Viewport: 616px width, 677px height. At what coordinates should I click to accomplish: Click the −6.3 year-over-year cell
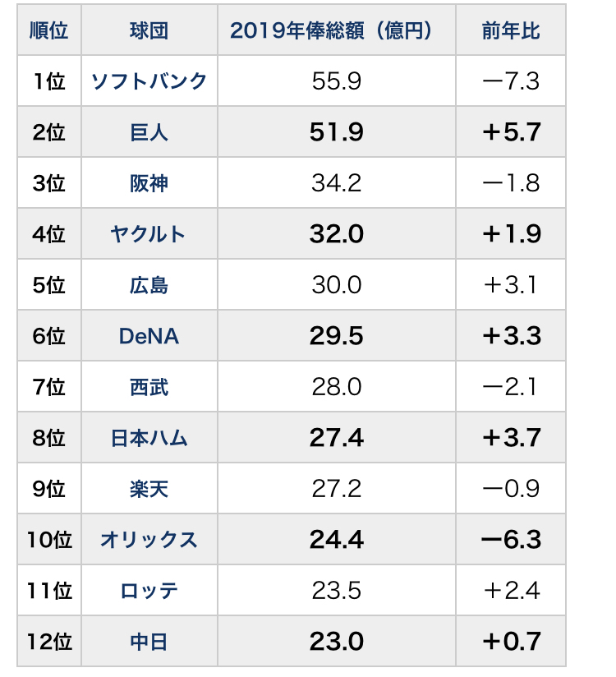511,540
